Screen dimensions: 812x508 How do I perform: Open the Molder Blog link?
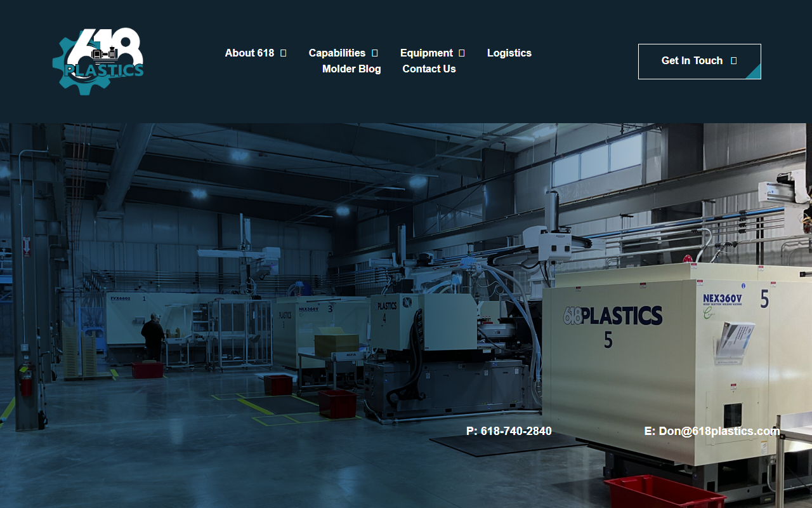pyautogui.click(x=351, y=69)
